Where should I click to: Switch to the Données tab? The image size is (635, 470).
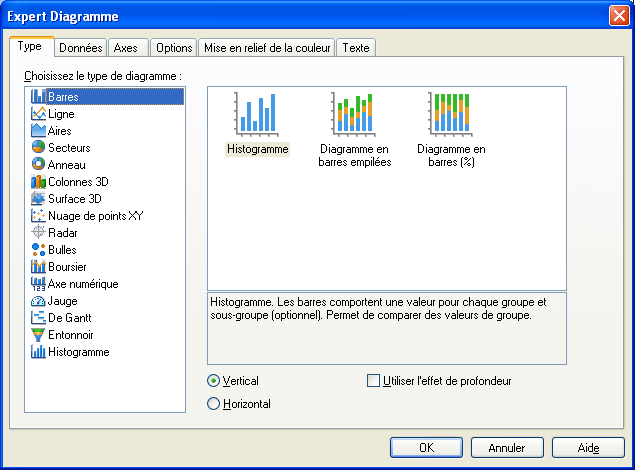pos(80,48)
